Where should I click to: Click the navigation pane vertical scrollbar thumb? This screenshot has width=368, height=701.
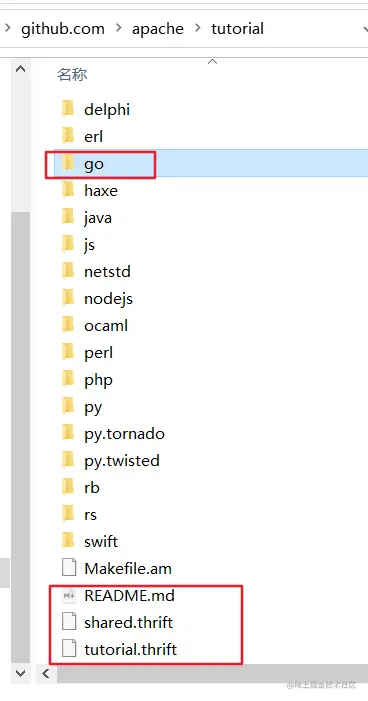click(21, 438)
